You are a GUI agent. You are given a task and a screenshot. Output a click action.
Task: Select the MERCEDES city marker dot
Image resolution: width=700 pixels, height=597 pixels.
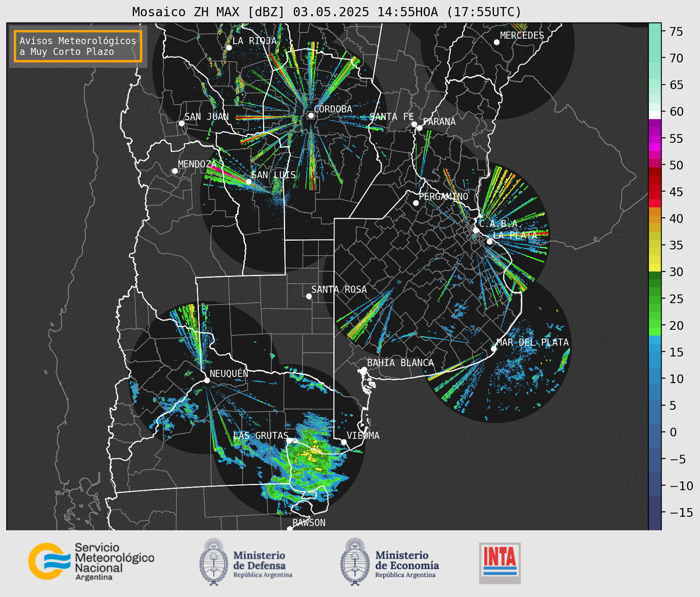[496, 42]
